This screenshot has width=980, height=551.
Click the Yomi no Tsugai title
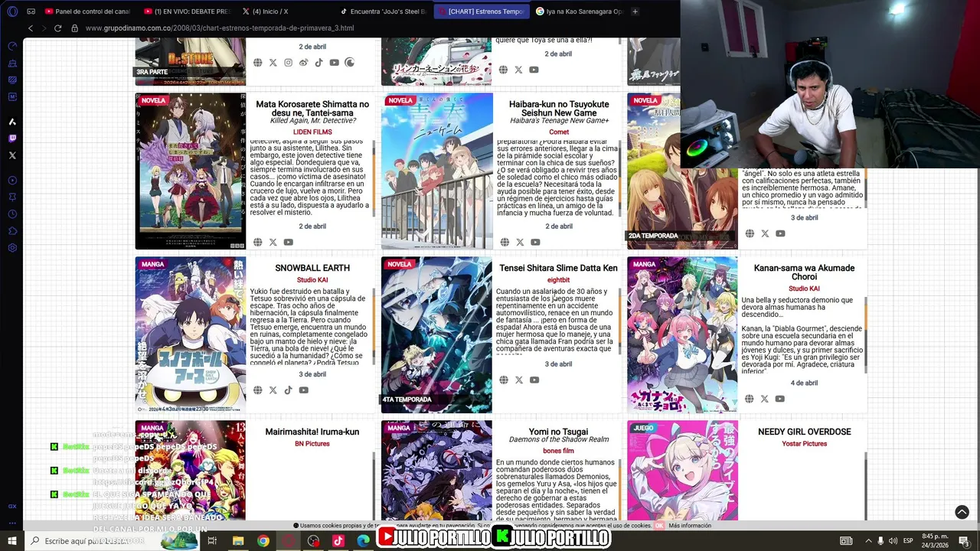pos(558,432)
